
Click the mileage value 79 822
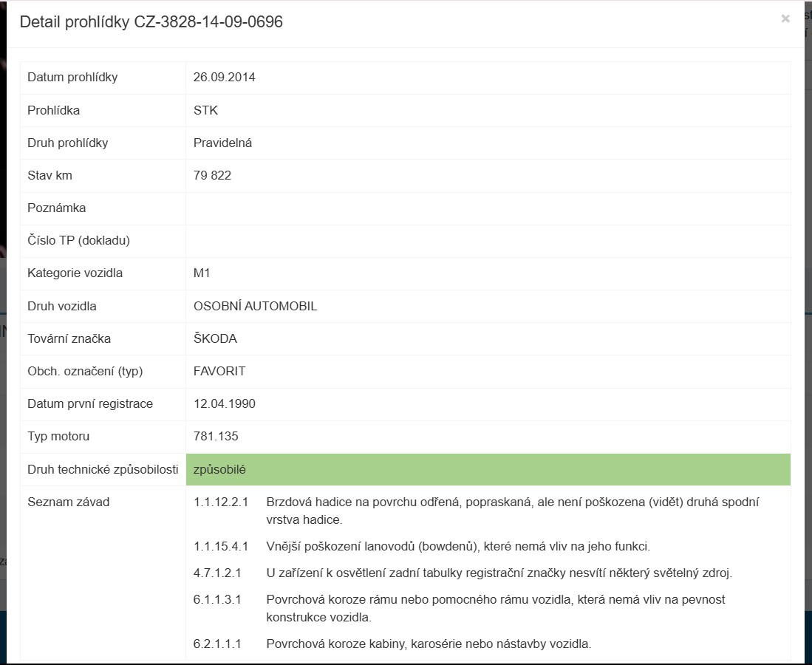(x=212, y=176)
